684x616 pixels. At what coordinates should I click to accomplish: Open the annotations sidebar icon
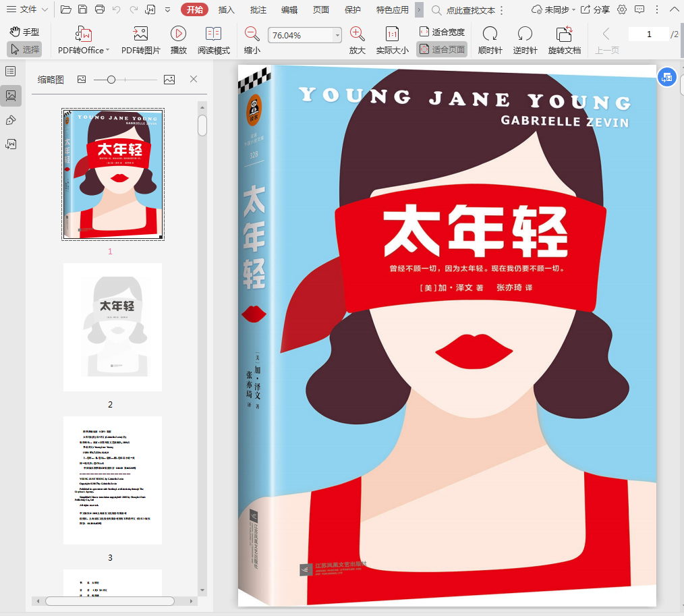click(x=11, y=120)
